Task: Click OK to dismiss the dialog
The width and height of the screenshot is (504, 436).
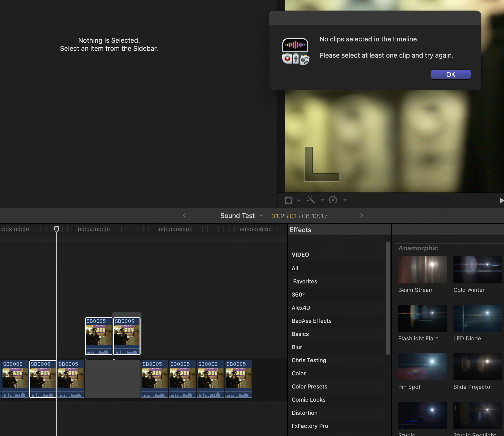Action: click(x=451, y=75)
